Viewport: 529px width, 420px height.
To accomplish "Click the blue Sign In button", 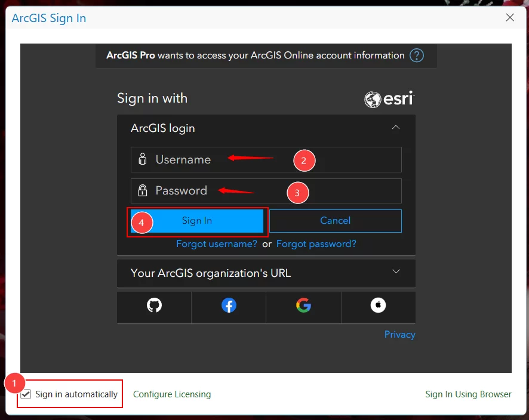I will pos(197,221).
